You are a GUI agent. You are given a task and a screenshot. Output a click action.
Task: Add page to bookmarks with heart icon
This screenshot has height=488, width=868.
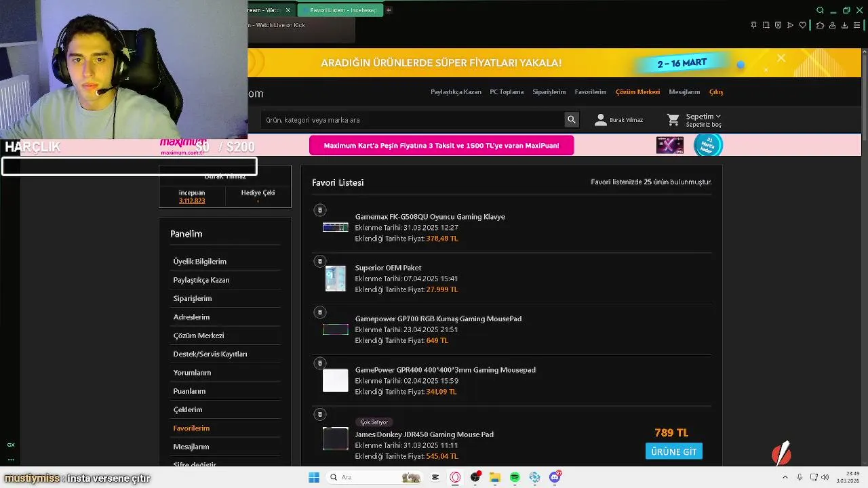pyautogui.click(x=803, y=25)
